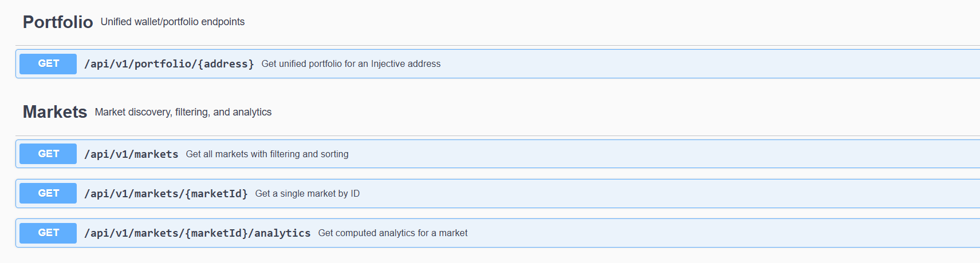This screenshot has height=263, width=980.
Task: Open the /api/v1/markets/{marketId}/analytics path link
Action: (x=197, y=233)
